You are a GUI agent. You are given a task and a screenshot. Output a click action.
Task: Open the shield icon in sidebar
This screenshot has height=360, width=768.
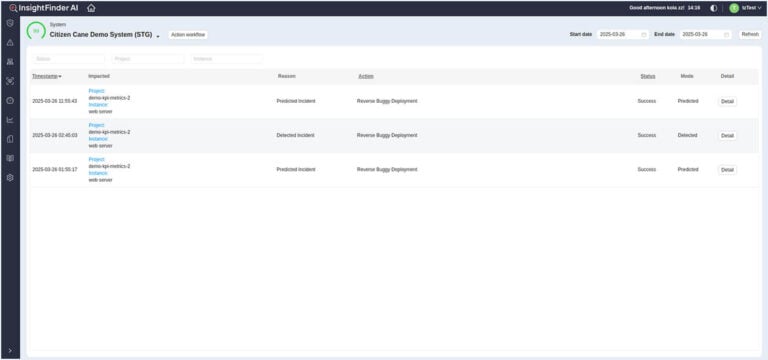pos(10,23)
